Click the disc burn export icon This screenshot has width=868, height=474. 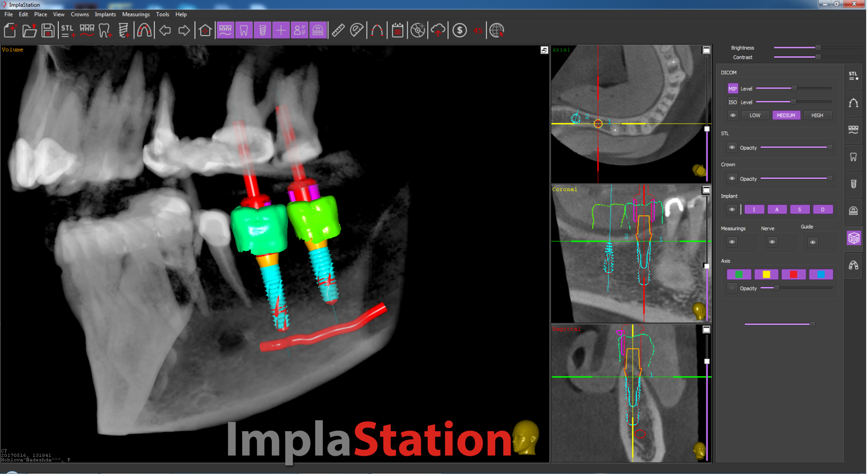(418, 30)
